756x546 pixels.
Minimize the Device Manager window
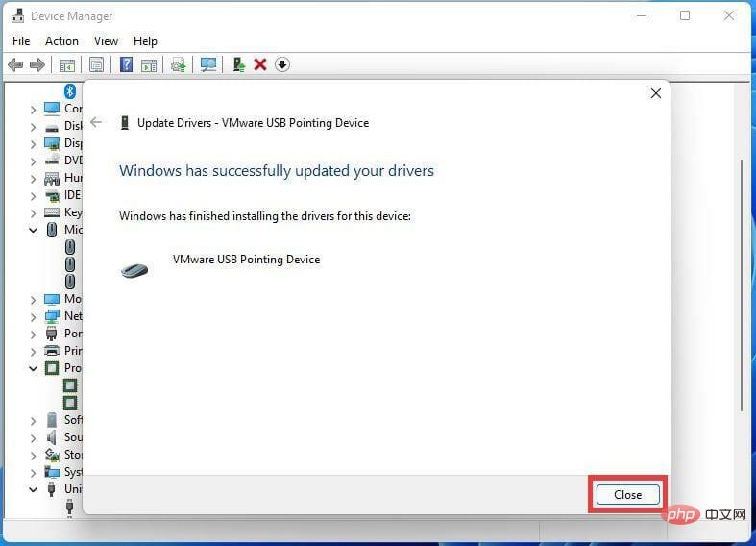[x=642, y=16]
